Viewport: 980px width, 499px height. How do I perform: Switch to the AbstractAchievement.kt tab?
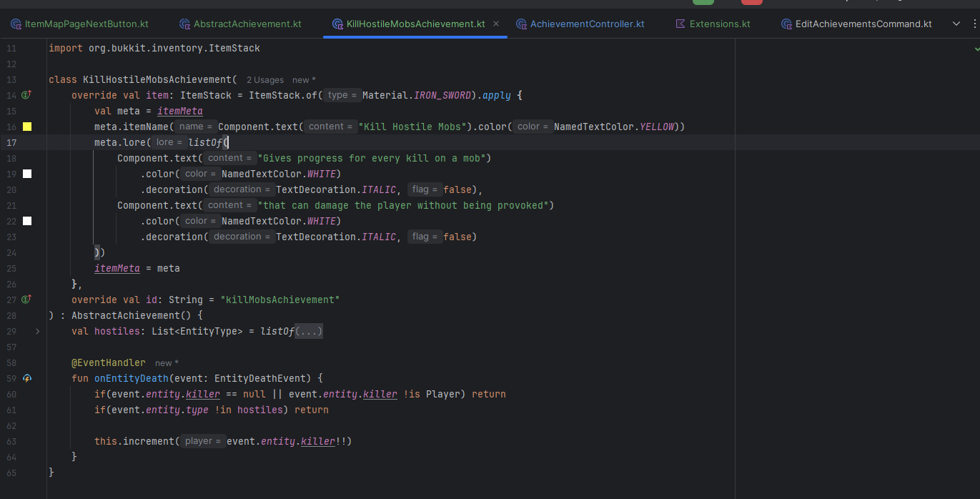tap(247, 24)
